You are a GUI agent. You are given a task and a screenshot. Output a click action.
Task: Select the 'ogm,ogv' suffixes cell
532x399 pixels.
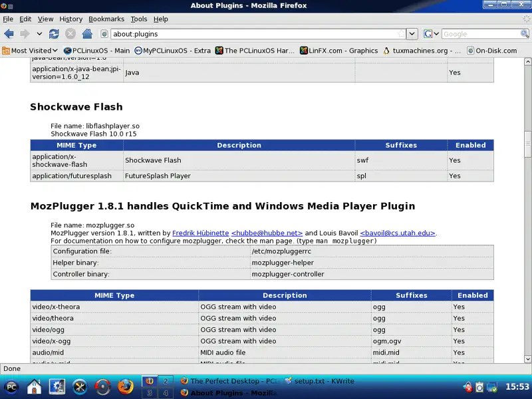click(411, 341)
